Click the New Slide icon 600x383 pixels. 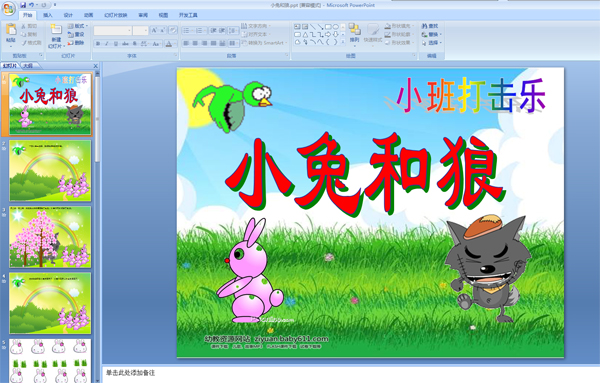(x=56, y=29)
